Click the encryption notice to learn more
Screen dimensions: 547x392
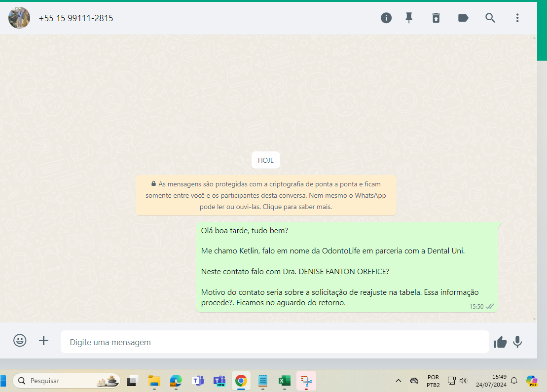tap(266, 195)
